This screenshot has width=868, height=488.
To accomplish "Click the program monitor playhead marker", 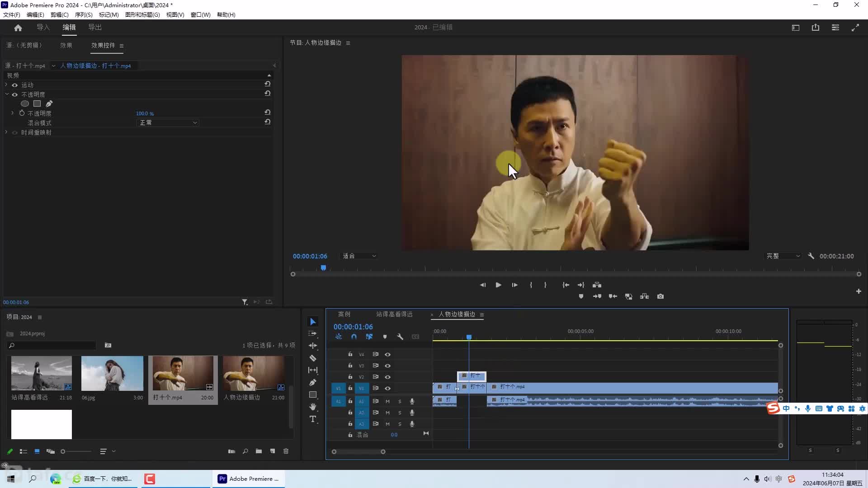I will 323,267.
